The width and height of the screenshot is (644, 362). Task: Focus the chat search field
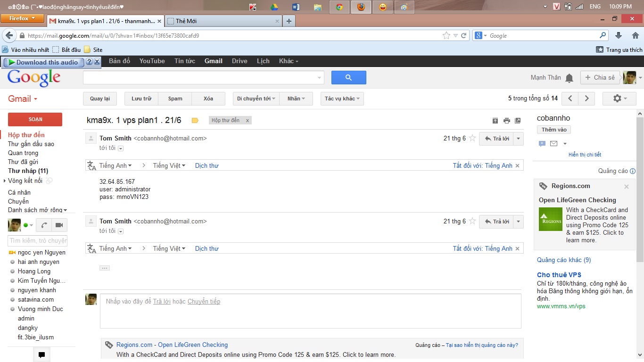coord(38,240)
